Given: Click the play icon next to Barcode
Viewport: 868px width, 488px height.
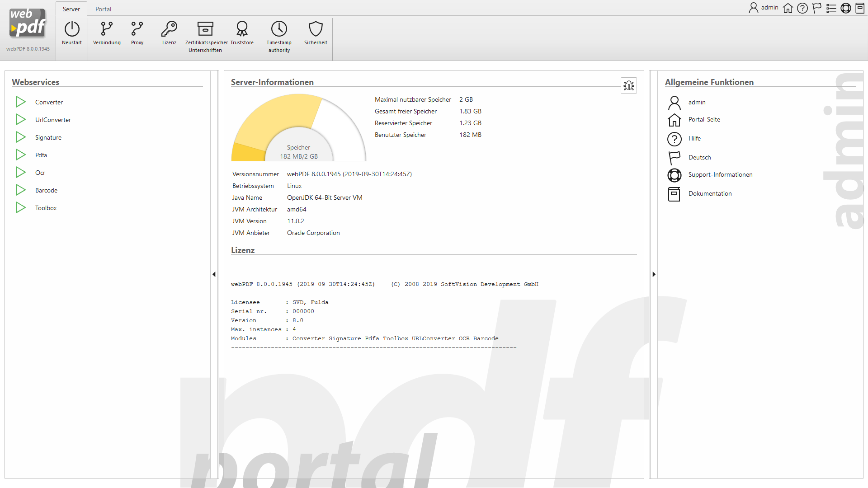Looking at the screenshot, I should point(21,190).
